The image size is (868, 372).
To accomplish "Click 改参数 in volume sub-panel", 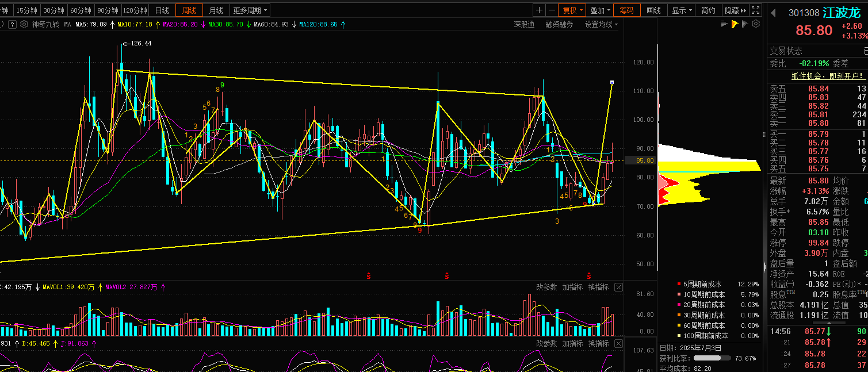I will coord(546,287).
